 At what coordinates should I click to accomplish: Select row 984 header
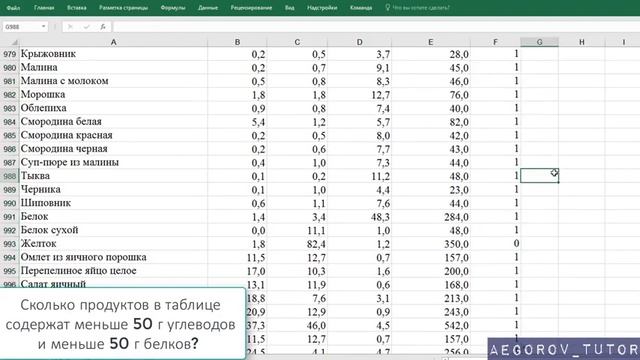[9, 122]
